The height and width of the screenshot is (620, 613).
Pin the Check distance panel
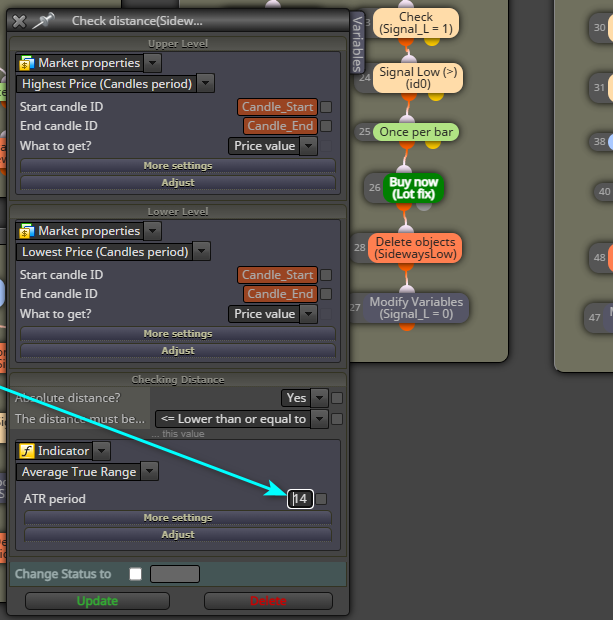click(44, 21)
